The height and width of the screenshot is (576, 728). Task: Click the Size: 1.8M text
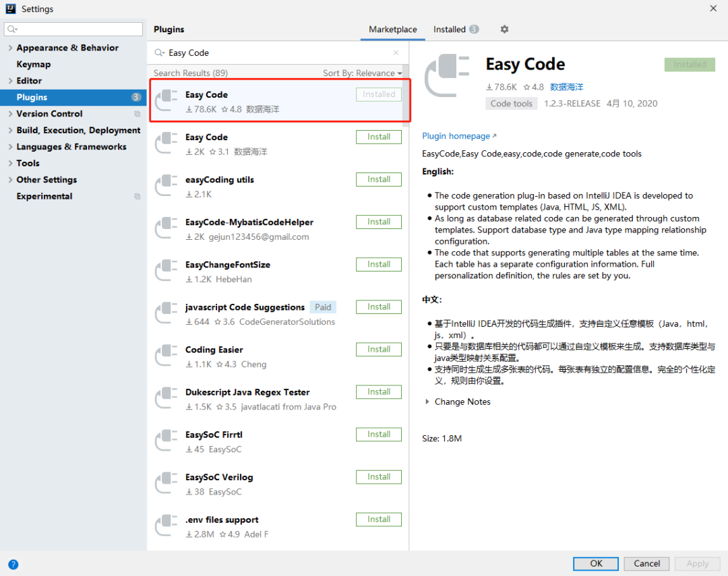point(442,439)
